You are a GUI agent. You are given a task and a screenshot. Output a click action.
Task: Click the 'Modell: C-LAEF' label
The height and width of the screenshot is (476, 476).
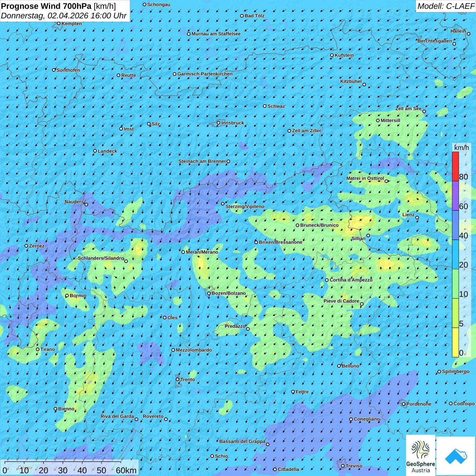446,6
